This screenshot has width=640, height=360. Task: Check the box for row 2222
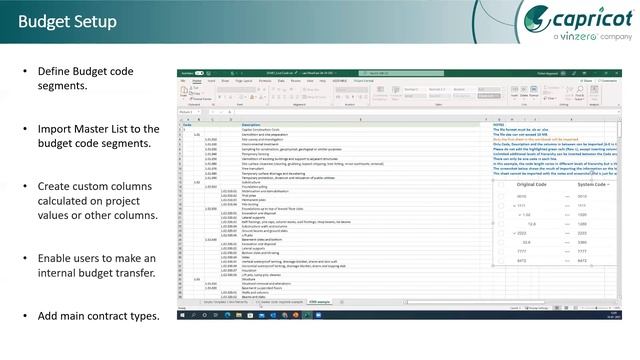coord(501,233)
